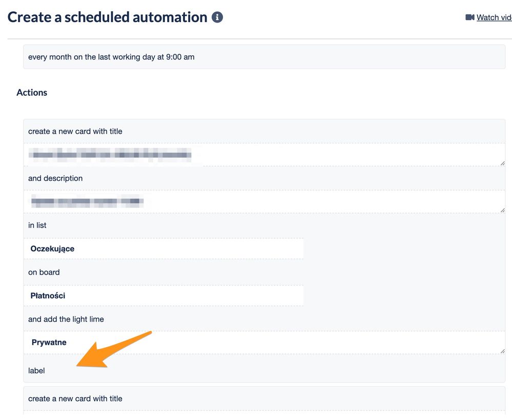Viewport: 512px width, 420px height.
Task: Click the description field's resize handle icon
Action: point(502,210)
